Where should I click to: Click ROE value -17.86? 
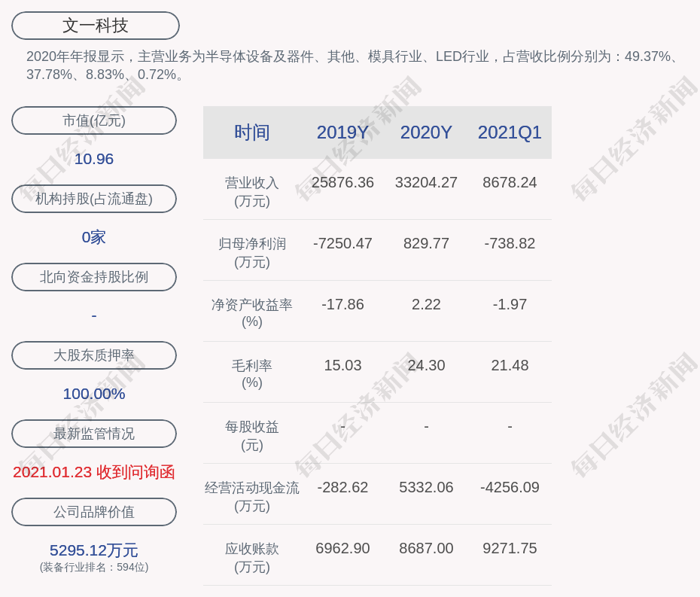pos(342,305)
